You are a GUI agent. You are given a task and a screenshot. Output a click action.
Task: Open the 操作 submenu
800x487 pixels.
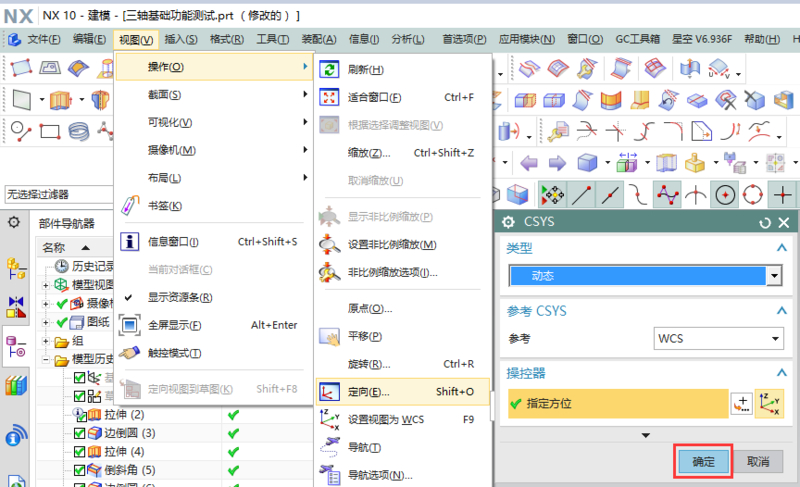(213, 67)
